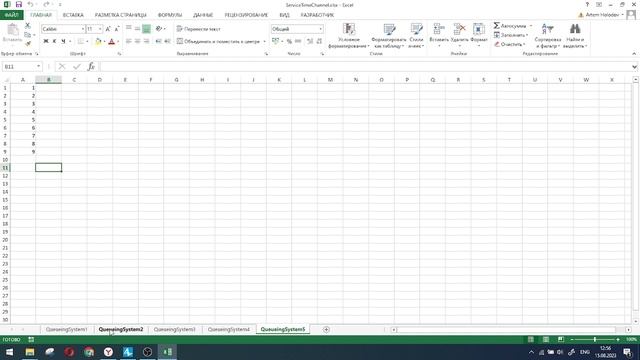Switch to the ДАННЫЕ ribbon tab
Image resolution: width=640 pixels, height=360 pixels.
[x=203, y=15]
